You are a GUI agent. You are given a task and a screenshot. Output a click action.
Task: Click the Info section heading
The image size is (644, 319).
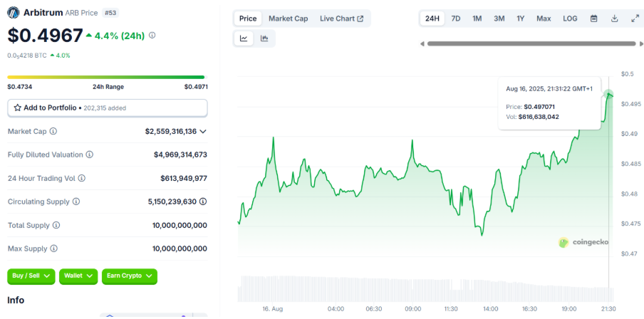tap(16, 300)
